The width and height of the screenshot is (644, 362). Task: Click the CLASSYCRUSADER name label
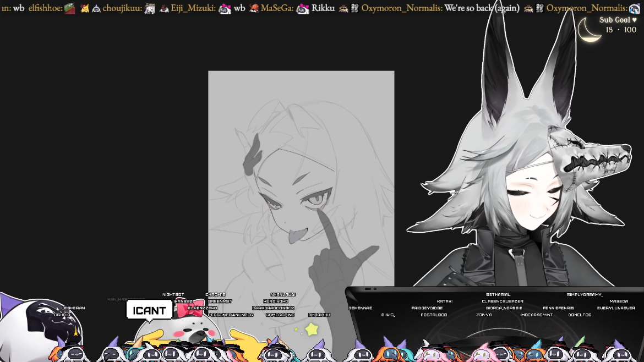point(503,301)
